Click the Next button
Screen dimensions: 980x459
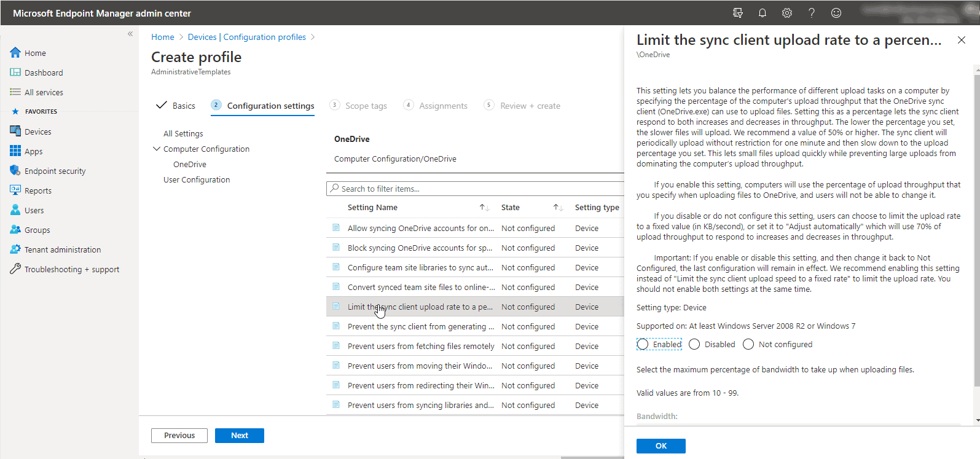pyautogui.click(x=240, y=436)
